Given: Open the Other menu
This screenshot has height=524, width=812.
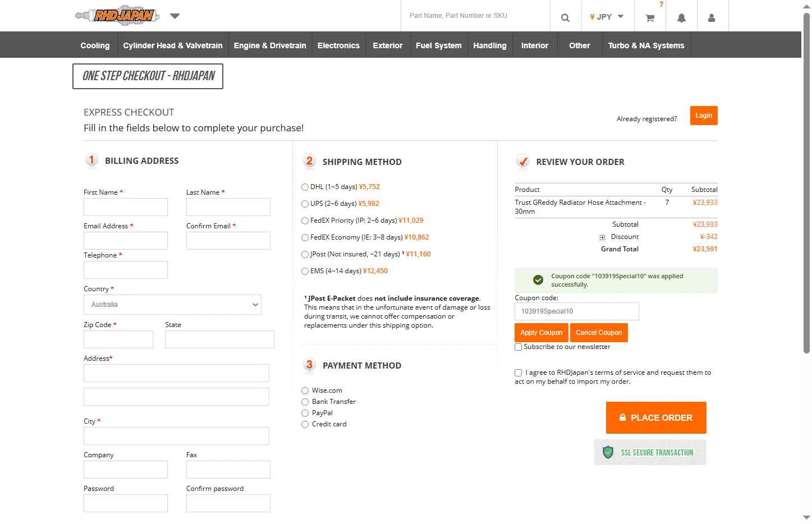Looking at the screenshot, I should pyautogui.click(x=580, y=45).
